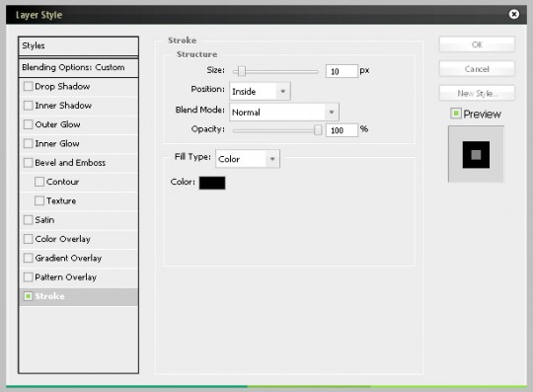The image size is (533, 392).
Task: Enable the Drop Shadow checkbox
Action: pos(28,86)
